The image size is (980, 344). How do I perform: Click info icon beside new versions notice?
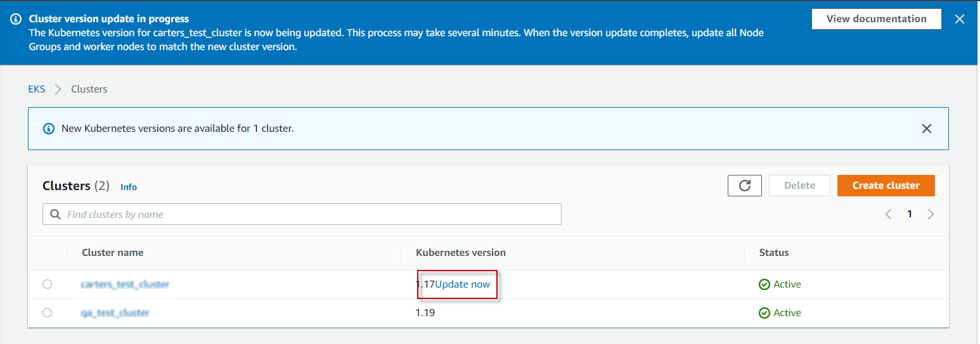tap(49, 129)
